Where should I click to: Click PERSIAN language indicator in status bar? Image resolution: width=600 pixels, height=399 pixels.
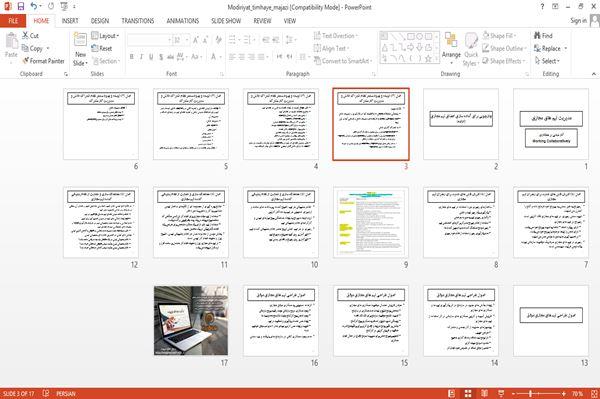pyautogui.click(x=66, y=394)
